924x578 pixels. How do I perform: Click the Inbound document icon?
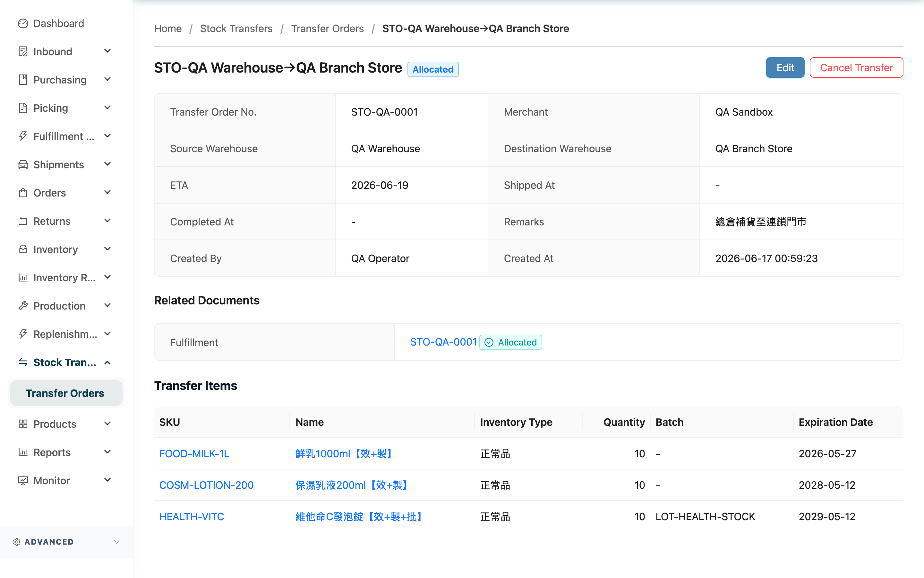pyautogui.click(x=23, y=52)
